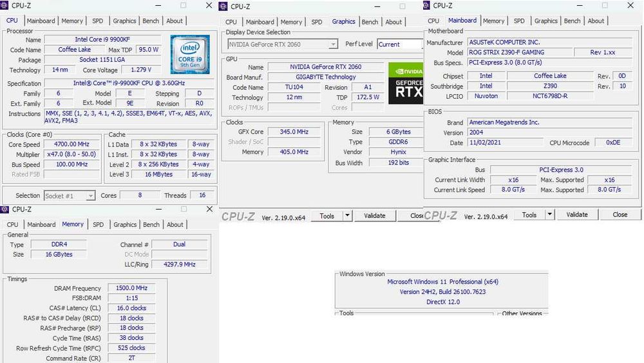Switch to CPU tab in Graphics window
Screen dimensions: 644x363
pyautogui.click(x=231, y=22)
